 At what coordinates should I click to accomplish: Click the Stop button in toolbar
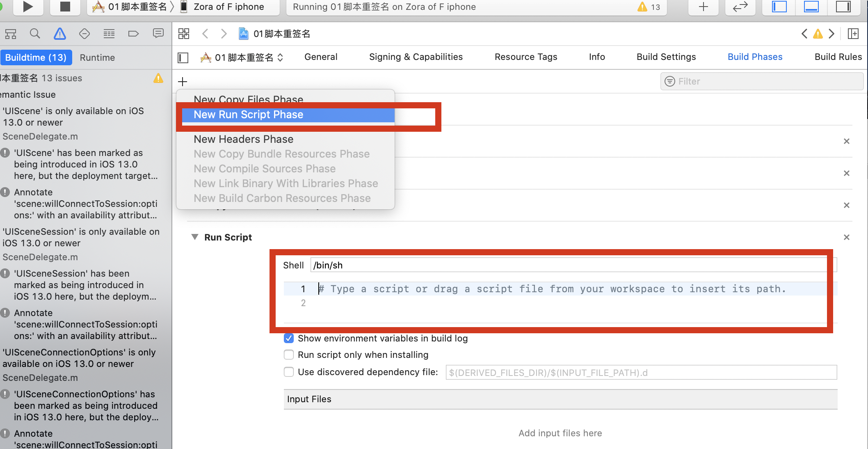coord(65,7)
